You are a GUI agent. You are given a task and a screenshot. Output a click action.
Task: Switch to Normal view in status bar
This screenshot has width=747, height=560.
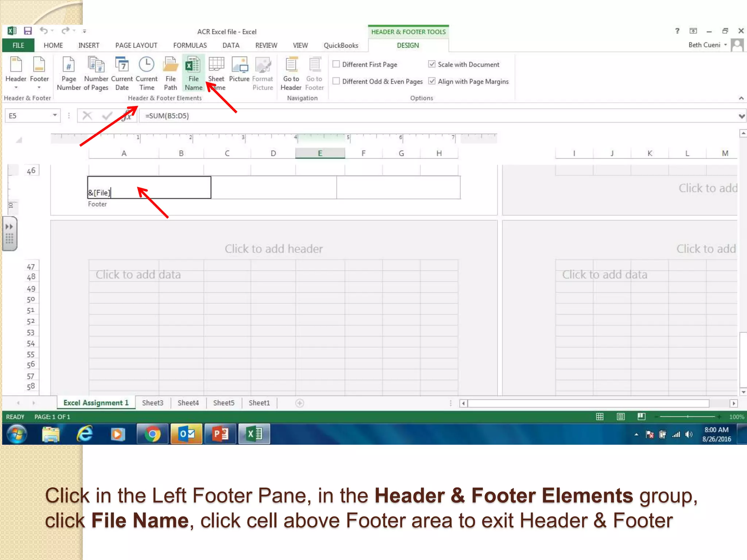600,417
